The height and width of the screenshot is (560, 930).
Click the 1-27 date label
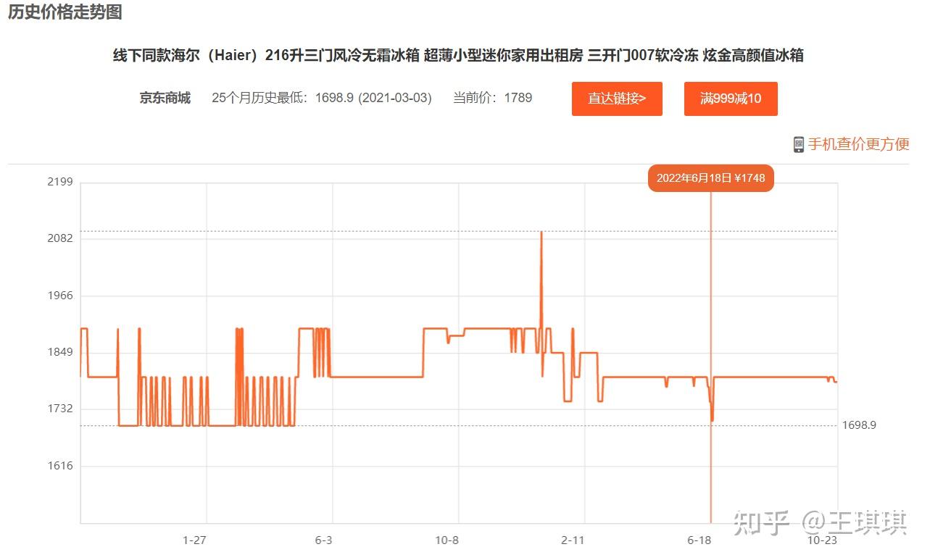click(194, 540)
